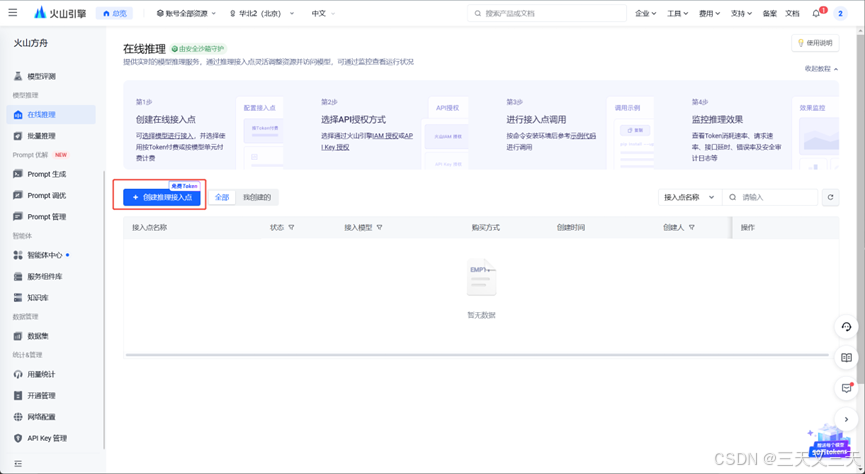
Task: Open 模型评测 in the sidebar
Action: point(41,76)
